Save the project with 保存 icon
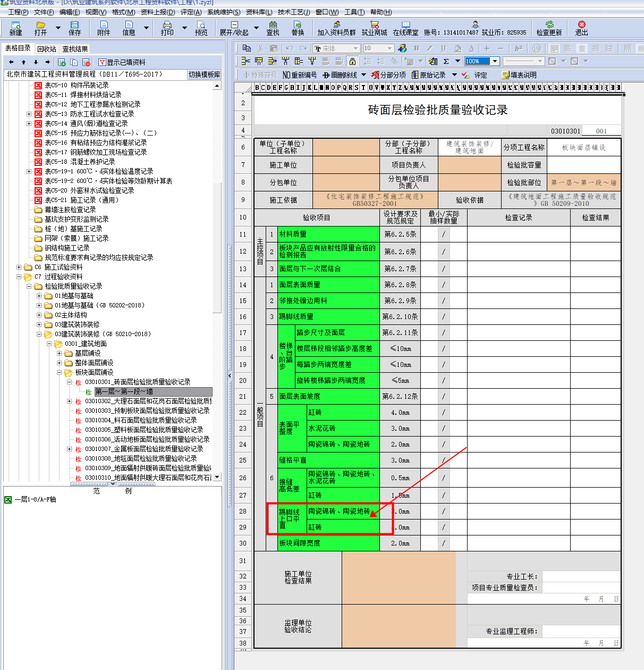This screenshot has height=670, width=644. click(x=75, y=28)
